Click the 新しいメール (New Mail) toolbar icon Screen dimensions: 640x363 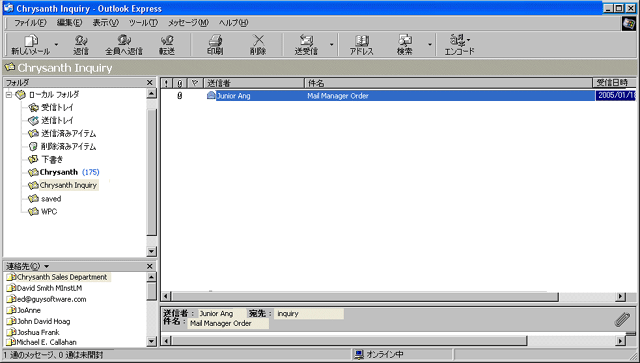[x=31, y=45]
